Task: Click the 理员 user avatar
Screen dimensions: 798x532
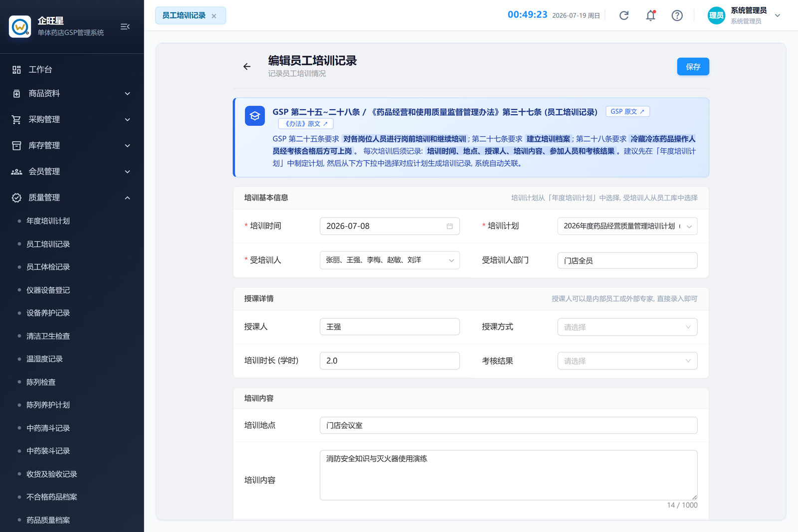Action: [717, 15]
